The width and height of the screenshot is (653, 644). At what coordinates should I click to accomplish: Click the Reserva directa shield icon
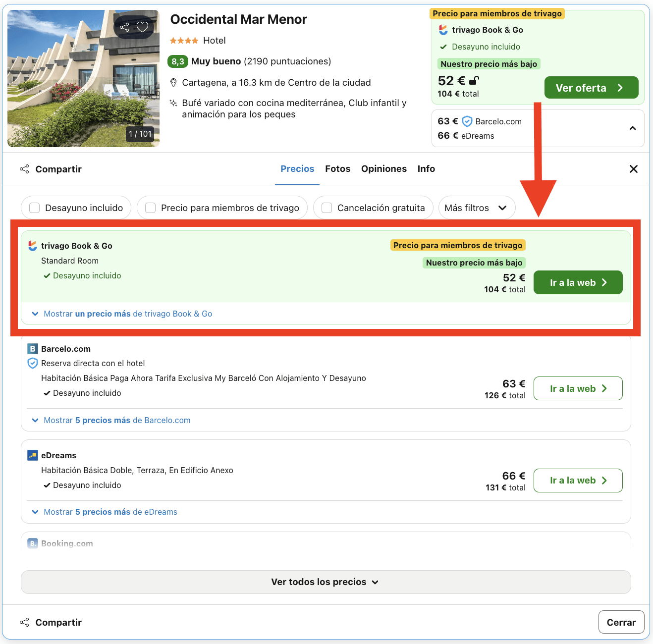click(x=33, y=363)
